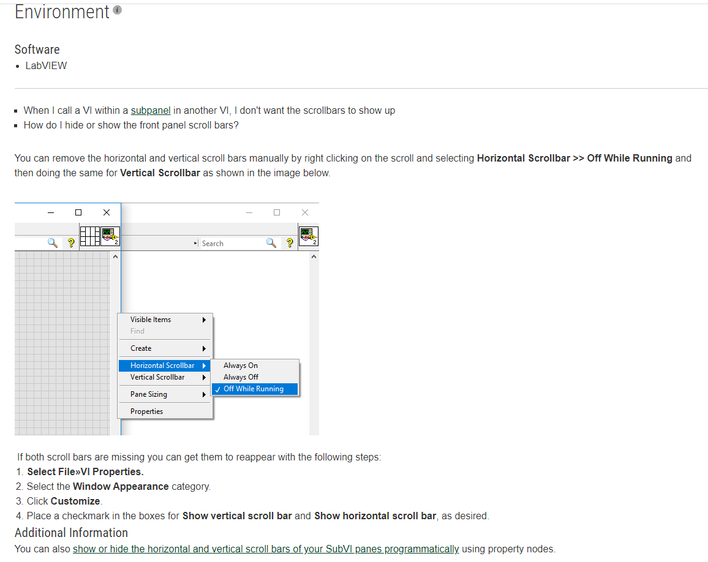Click the Environment heading
This screenshot has height=562, width=708.
point(62,12)
